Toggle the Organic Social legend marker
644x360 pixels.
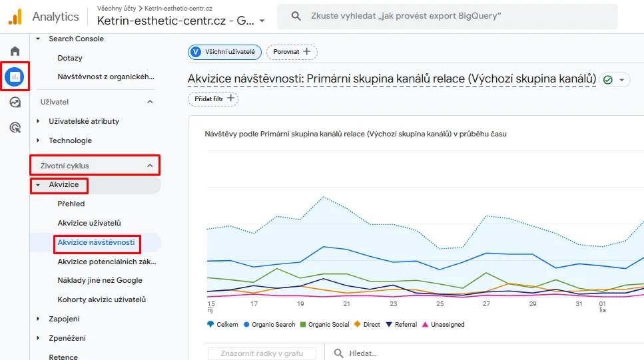(x=303, y=324)
